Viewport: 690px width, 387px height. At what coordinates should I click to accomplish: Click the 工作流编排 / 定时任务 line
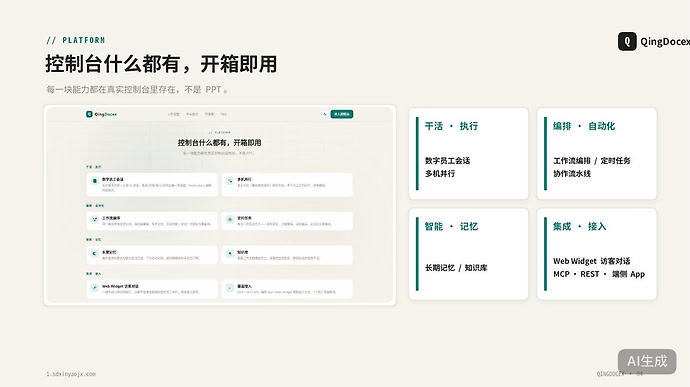tap(591, 161)
